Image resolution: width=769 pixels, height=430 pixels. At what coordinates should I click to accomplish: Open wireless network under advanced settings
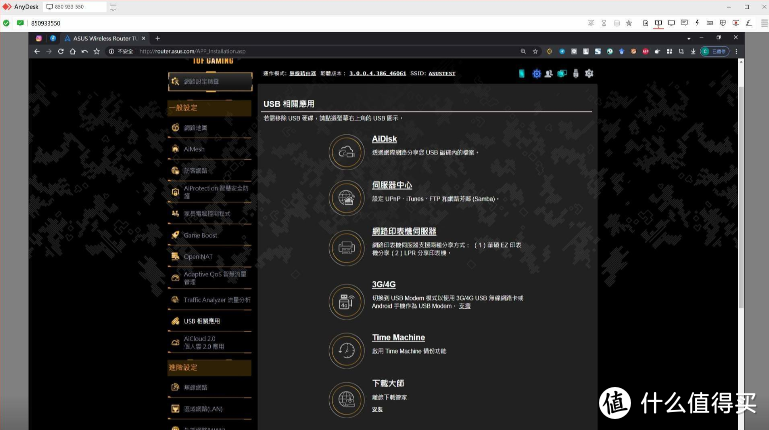coord(210,387)
